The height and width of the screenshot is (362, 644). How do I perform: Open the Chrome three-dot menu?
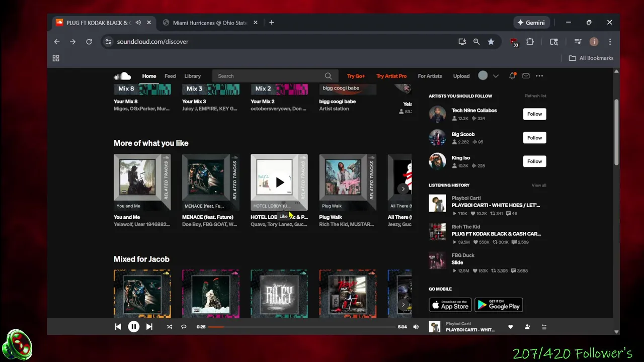pos(610,42)
